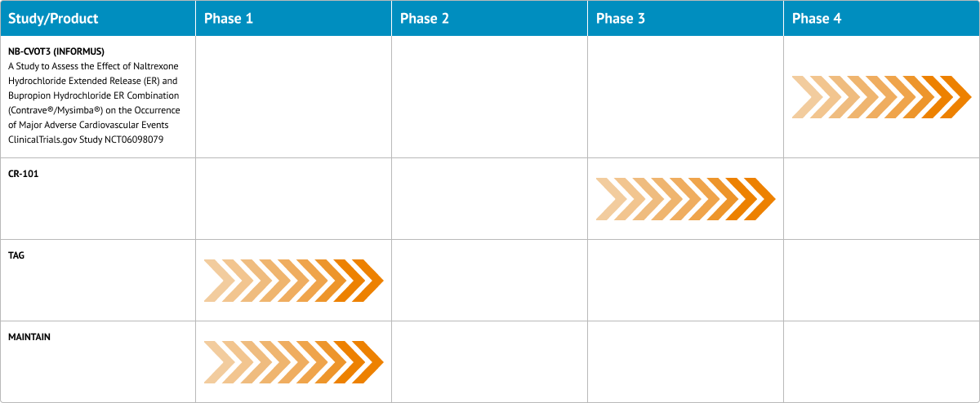Click the Phase 4 column header
This screenshot has width=980, height=403.
816,18
